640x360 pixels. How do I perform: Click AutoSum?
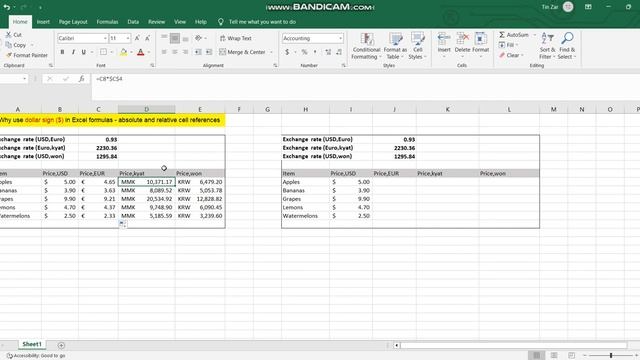click(514, 35)
